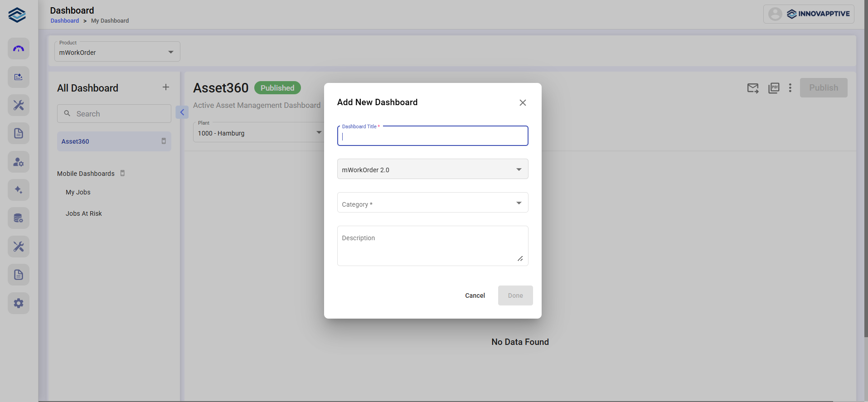Open the Product dropdown showing mWorkOrder
The image size is (868, 402).
(117, 52)
